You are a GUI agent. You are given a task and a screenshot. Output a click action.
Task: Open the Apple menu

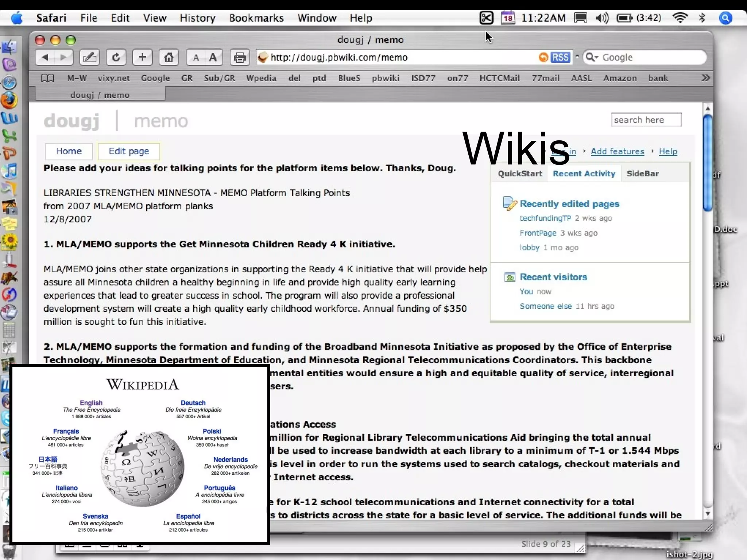point(16,17)
